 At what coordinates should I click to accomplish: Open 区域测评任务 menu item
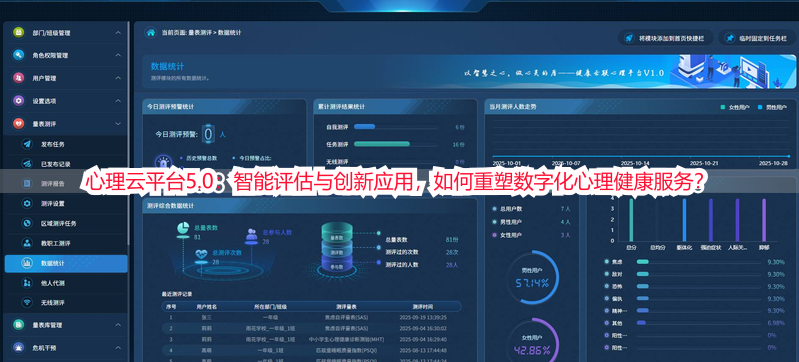point(66,223)
